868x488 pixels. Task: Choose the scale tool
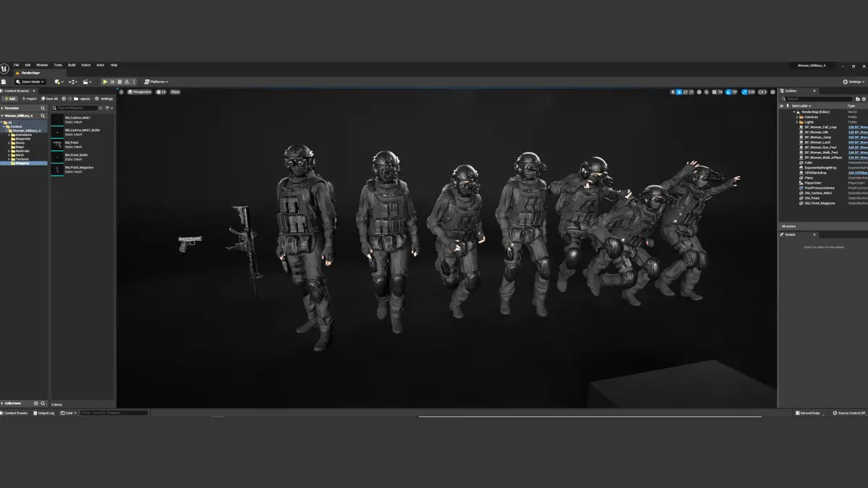(691, 92)
